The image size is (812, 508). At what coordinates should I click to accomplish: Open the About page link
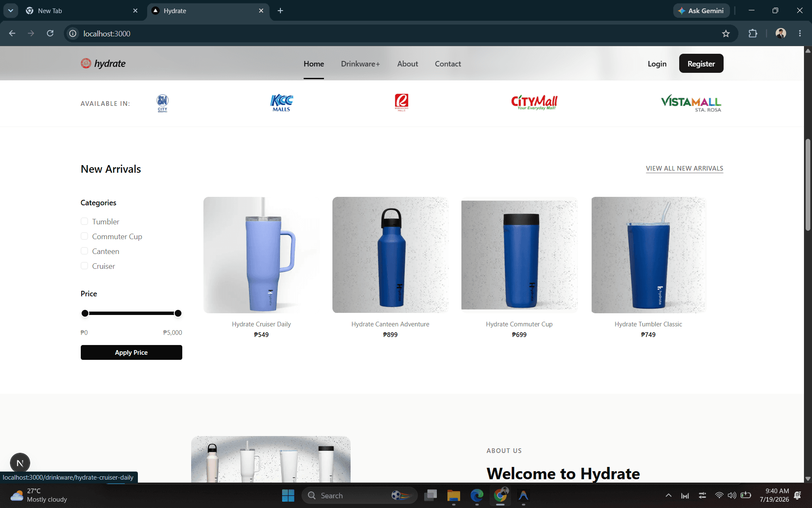(407, 64)
